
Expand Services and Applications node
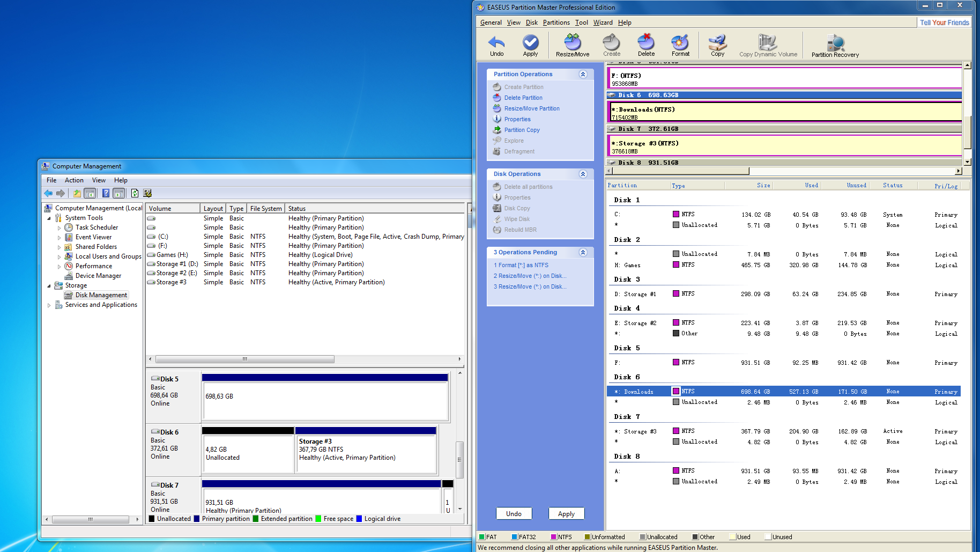49,305
